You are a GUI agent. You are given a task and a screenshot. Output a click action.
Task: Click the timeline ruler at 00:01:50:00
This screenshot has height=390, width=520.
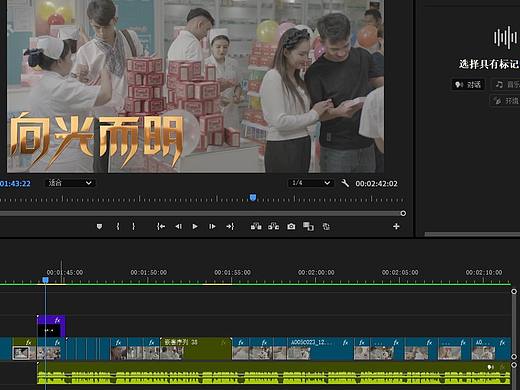coord(148,272)
